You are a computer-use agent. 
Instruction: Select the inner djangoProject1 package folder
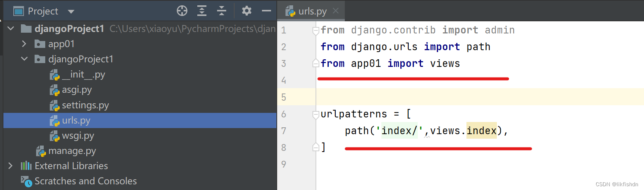point(81,59)
